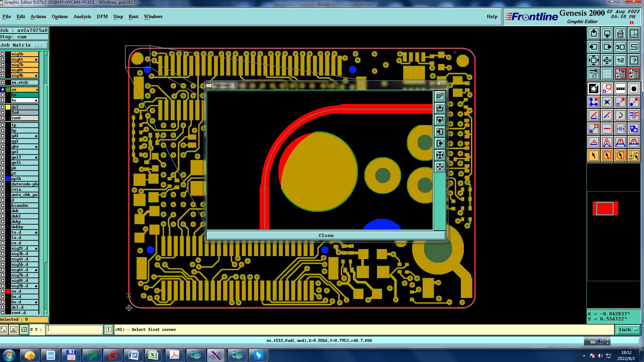Click the blue npth layer color swatch
Viewport: 644px width, 362px height.
8,179
